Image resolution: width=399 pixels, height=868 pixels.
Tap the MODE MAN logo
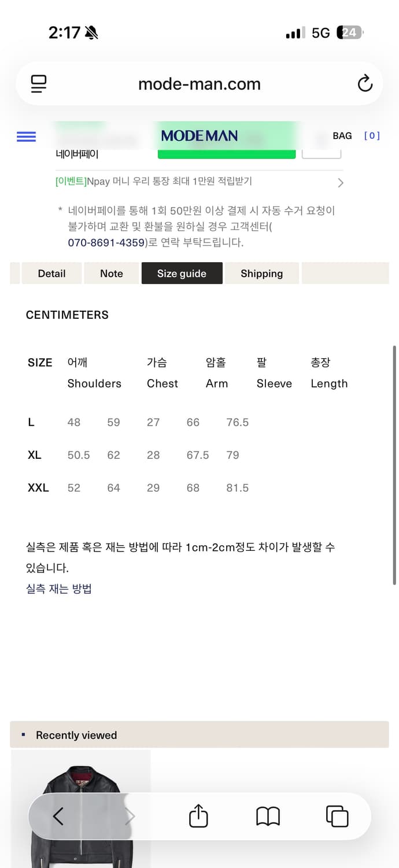pos(199,136)
